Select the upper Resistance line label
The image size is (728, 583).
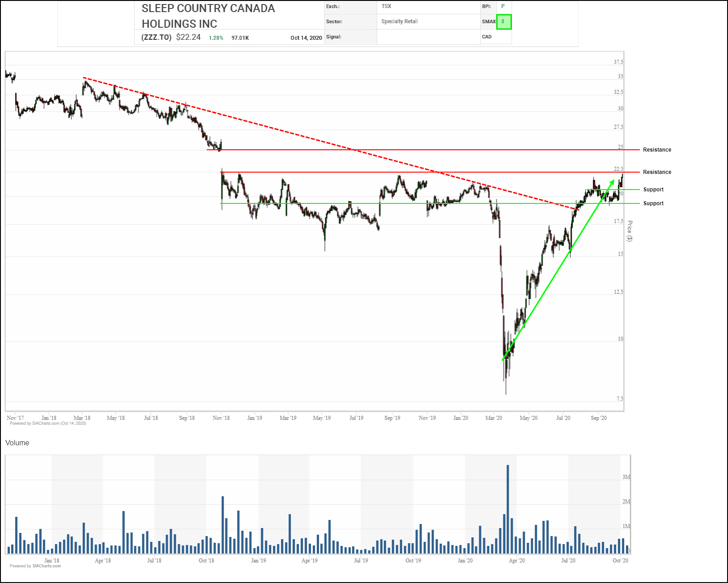(656, 150)
